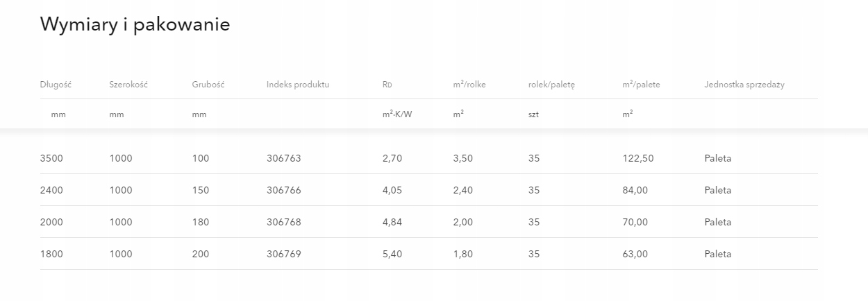Select the 63,00 m² per pallet value
The height and width of the screenshot is (301, 868).
(635, 254)
